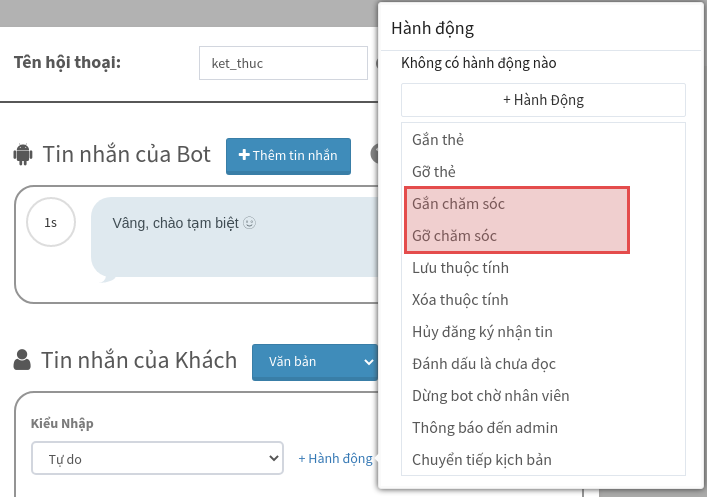
Task: Add a bot message with Thêm tin nhắn
Action: point(288,156)
